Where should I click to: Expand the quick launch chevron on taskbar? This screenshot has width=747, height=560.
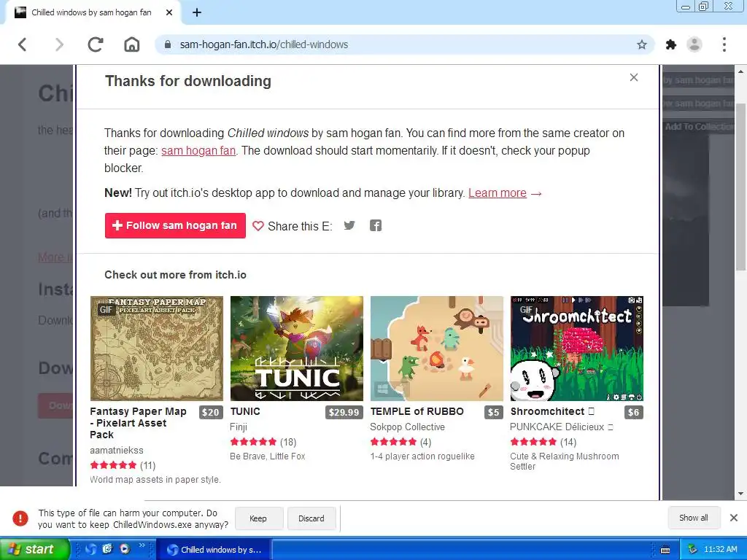pyautogui.click(x=142, y=545)
